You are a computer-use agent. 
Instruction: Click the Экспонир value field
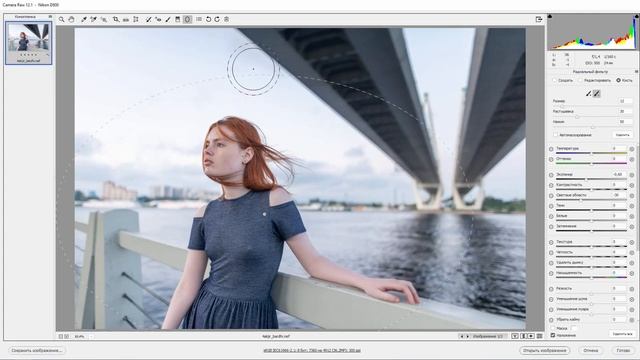[x=619, y=174]
